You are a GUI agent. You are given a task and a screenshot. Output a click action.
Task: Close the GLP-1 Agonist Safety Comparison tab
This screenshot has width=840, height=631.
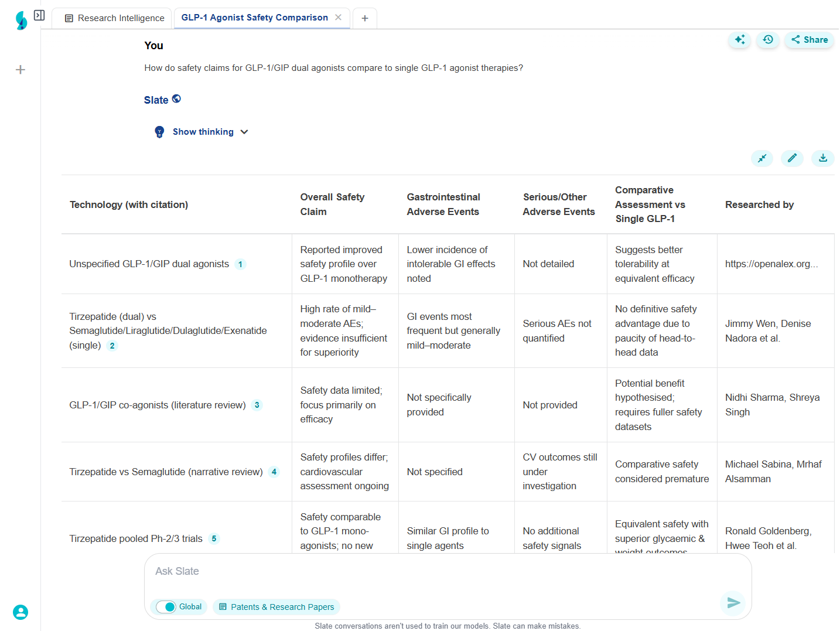tap(338, 18)
